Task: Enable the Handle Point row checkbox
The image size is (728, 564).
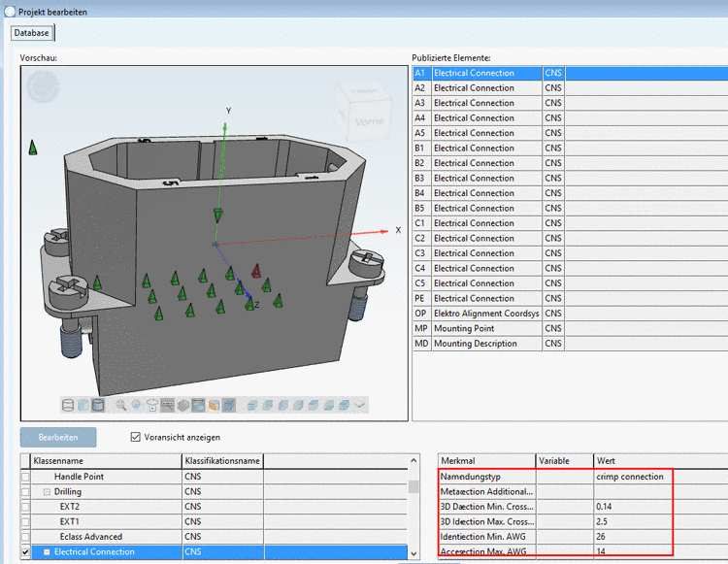Action: tap(25, 477)
